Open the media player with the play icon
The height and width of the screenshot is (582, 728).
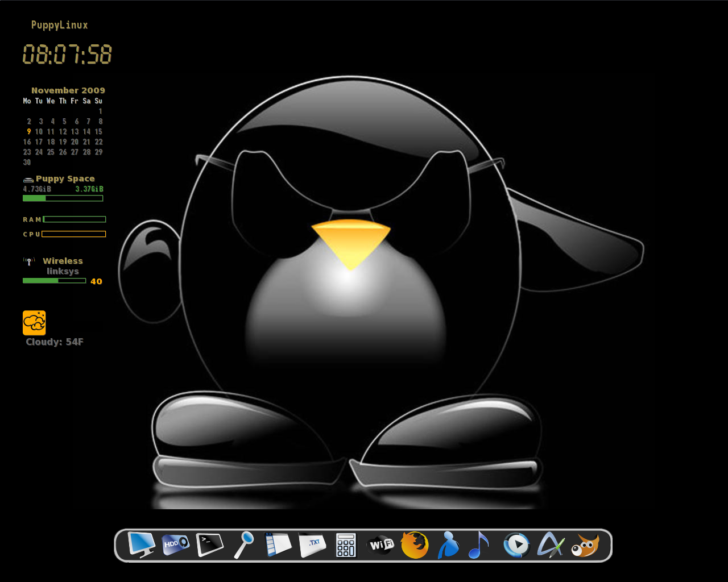pos(517,544)
